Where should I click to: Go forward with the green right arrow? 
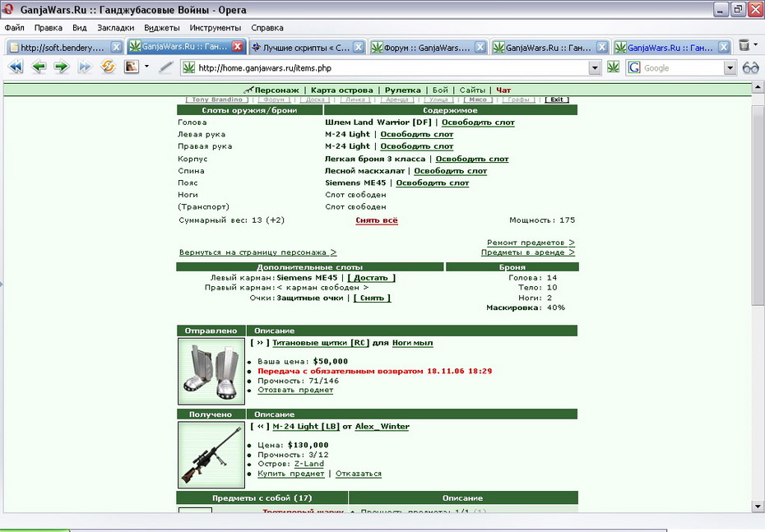(62, 67)
